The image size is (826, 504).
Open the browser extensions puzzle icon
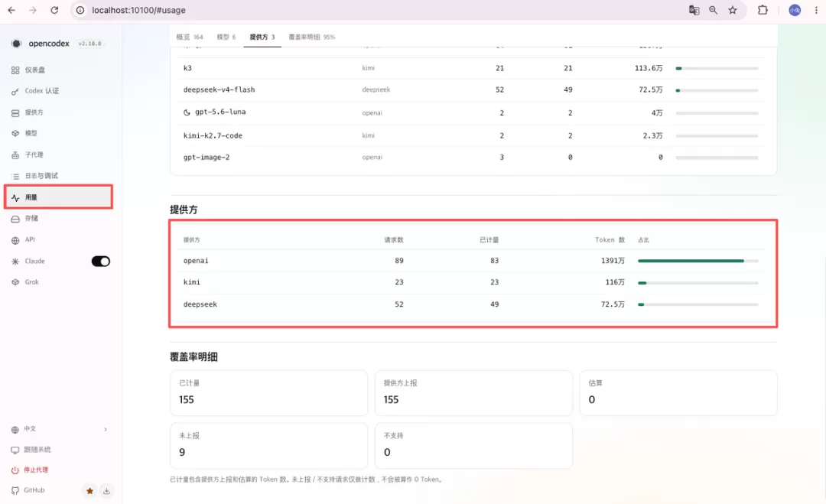click(x=763, y=10)
